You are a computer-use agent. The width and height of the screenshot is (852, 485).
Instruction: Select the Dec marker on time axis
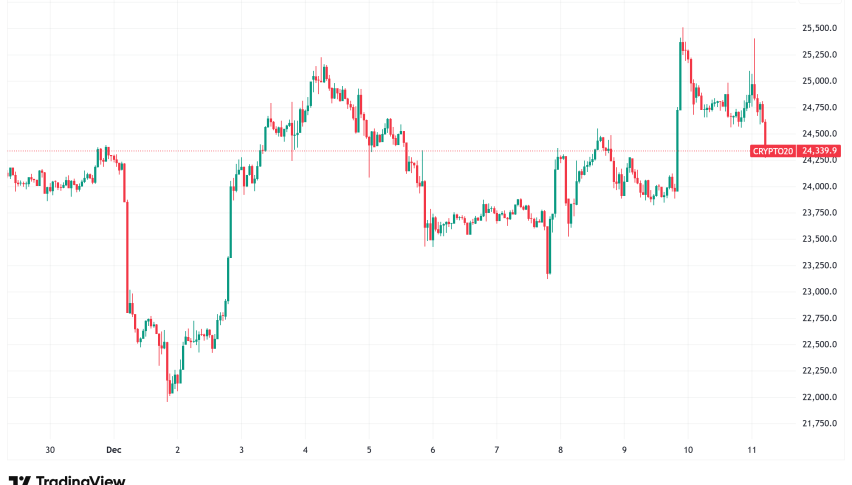point(113,450)
